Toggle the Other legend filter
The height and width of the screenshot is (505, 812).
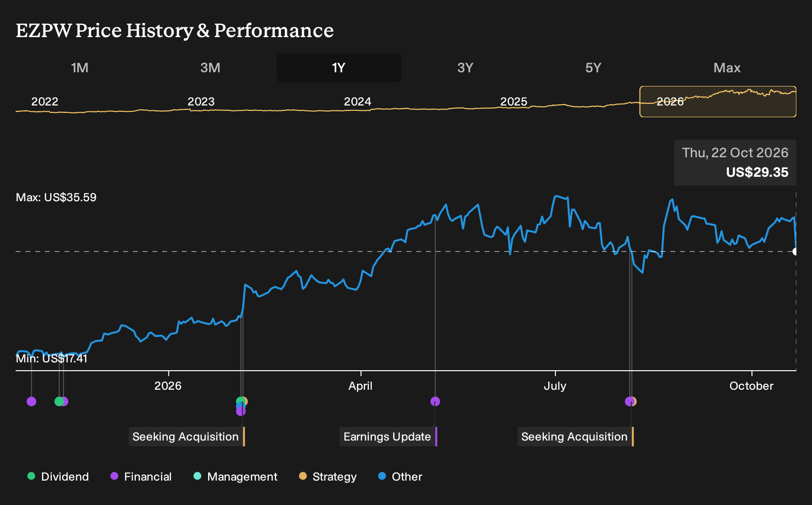pyautogui.click(x=400, y=476)
